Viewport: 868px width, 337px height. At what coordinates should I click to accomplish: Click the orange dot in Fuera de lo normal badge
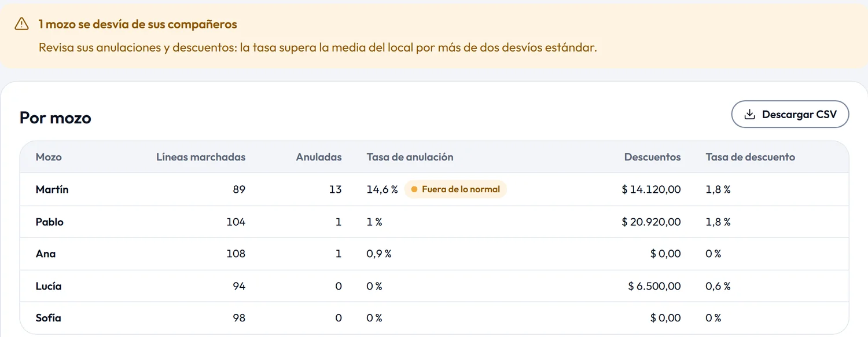[x=414, y=189]
